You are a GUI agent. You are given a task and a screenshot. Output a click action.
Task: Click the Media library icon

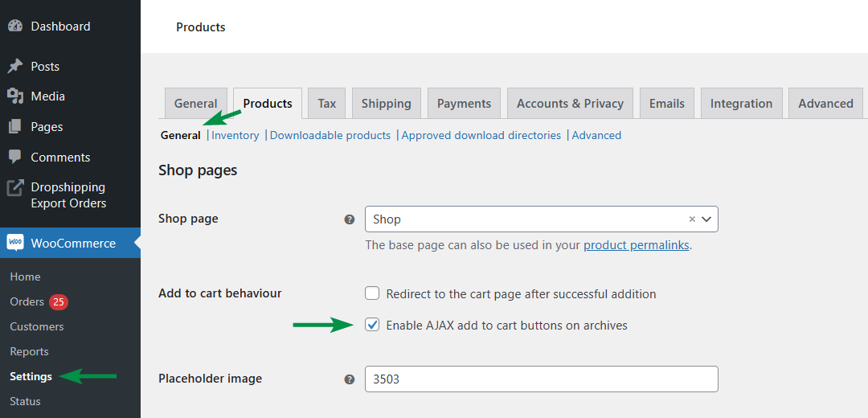point(15,96)
